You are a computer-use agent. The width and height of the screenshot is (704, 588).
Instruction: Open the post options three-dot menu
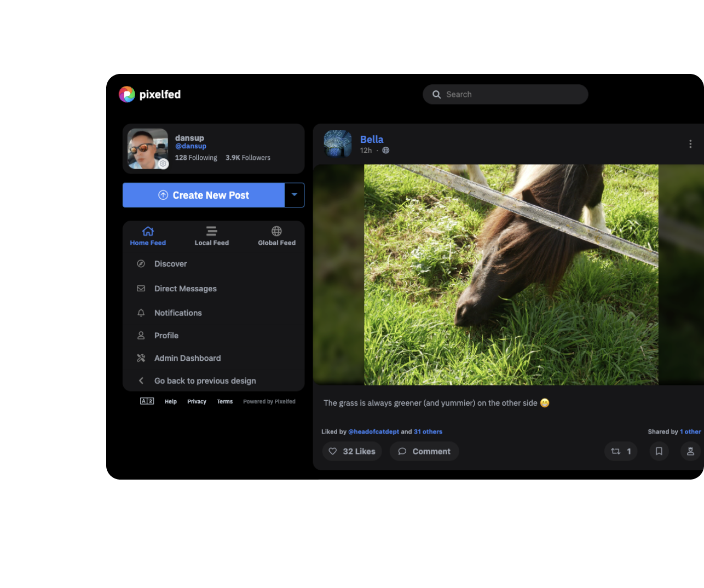(x=690, y=144)
